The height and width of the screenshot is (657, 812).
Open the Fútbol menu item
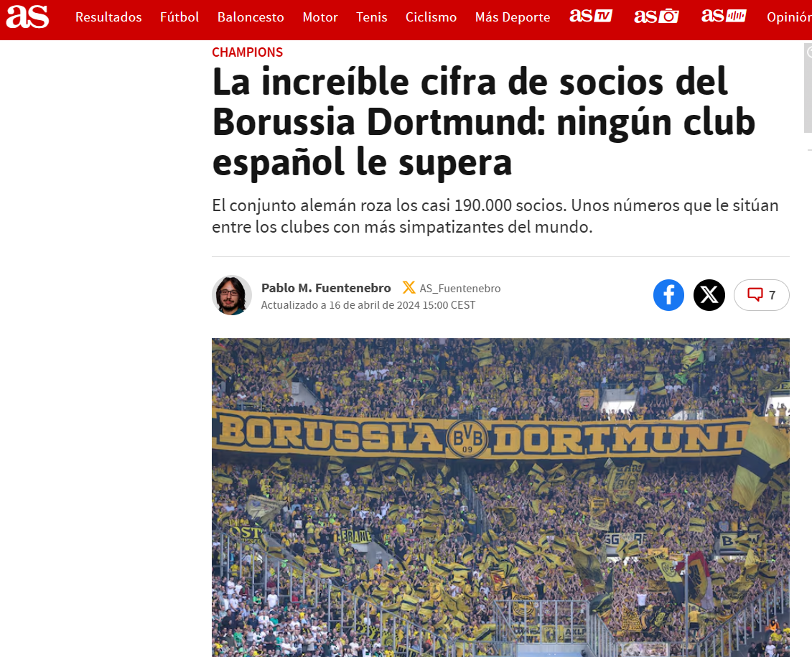tap(179, 17)
